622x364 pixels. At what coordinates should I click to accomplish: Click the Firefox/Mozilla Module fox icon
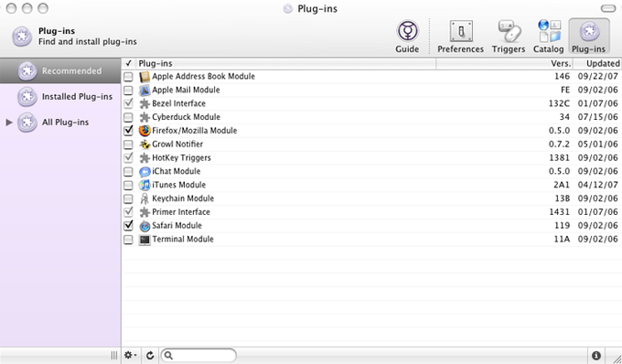tap(145, 131)
